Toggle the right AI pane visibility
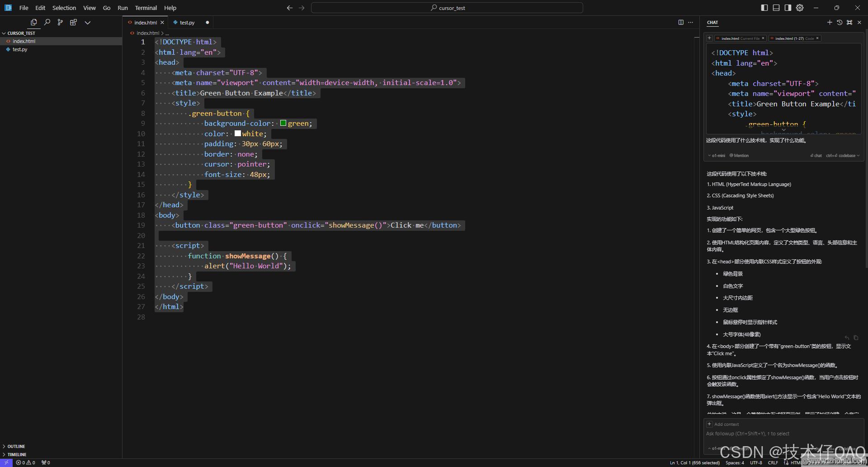The width and height of the screenshot is (868, 467). coord(788,8)
